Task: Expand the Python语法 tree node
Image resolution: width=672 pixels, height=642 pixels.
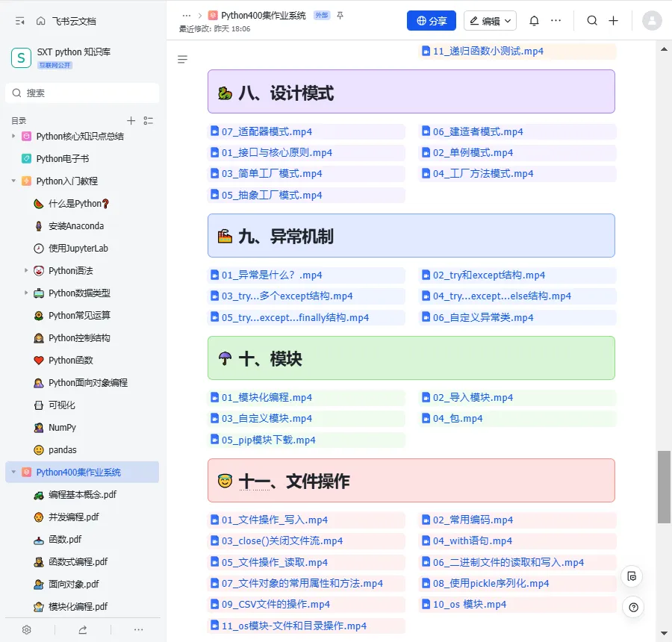Action: click(25, 270)
